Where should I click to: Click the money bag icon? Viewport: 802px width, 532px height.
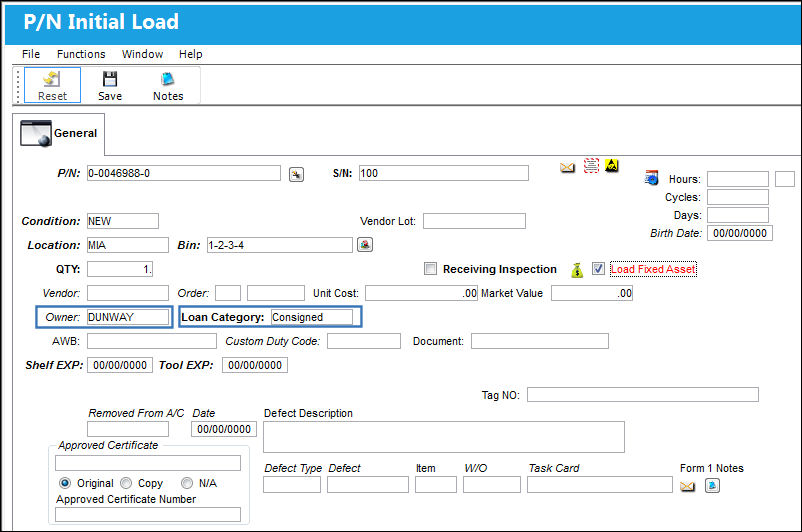577,270
